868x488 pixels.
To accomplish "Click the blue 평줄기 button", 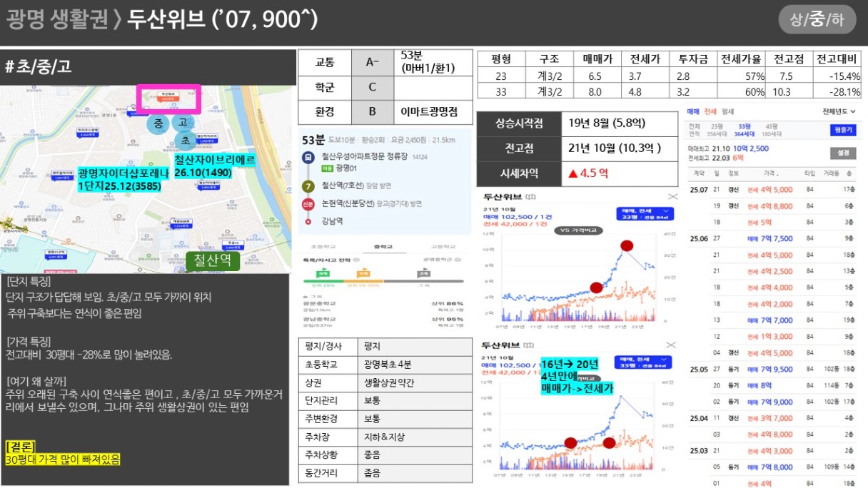I will [x=842, y=130].
